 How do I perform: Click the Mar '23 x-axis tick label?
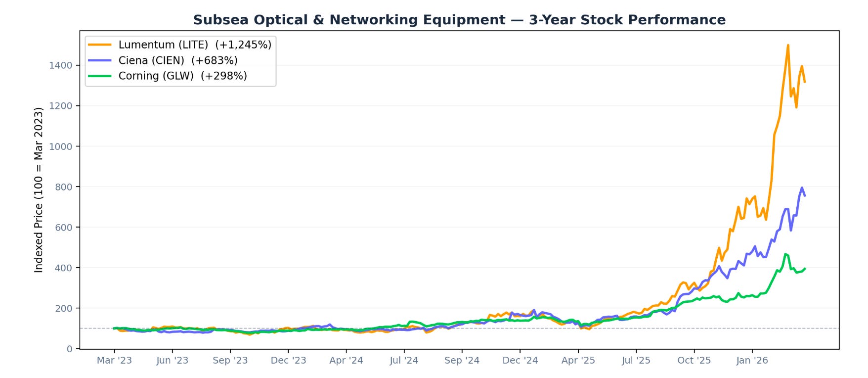pos(114,360)
